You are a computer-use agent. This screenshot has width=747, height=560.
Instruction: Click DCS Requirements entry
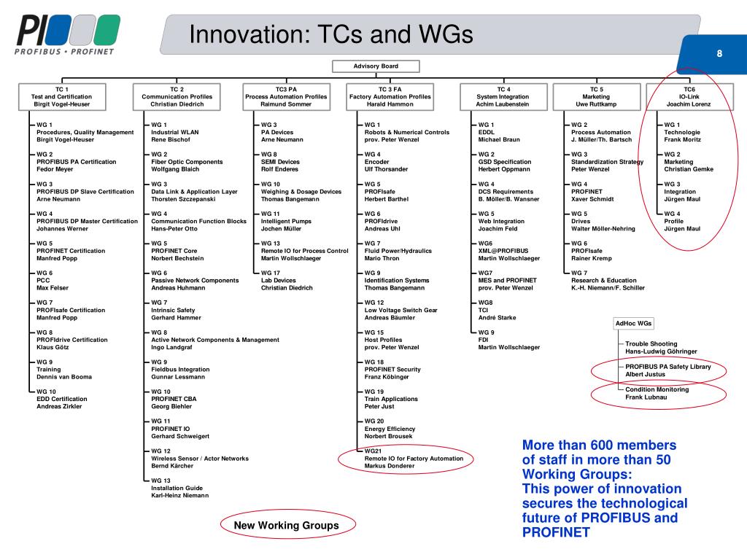pyautogui.click(x=508, y=192)
